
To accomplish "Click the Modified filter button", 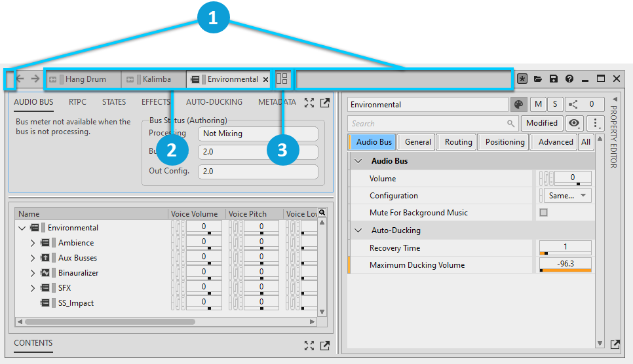I will (541, 123).
